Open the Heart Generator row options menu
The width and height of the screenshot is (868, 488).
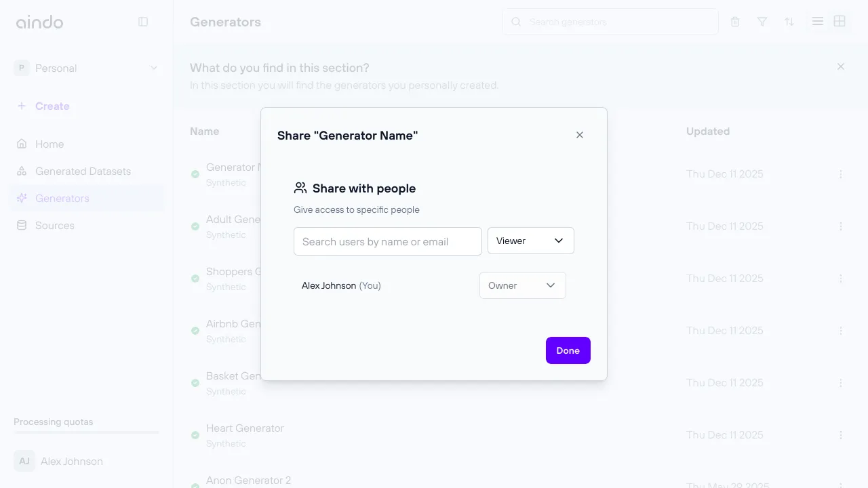coord(841,434)
